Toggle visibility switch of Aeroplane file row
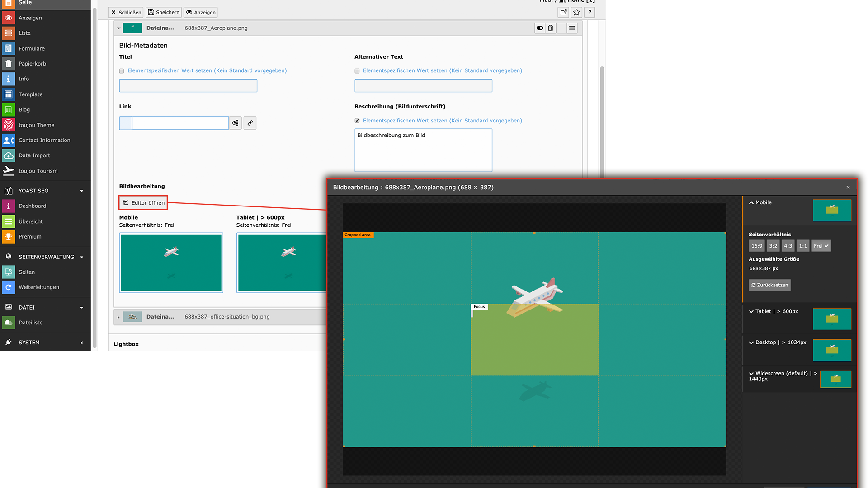This screenshot has height=488, width=868. click(540, 28)
